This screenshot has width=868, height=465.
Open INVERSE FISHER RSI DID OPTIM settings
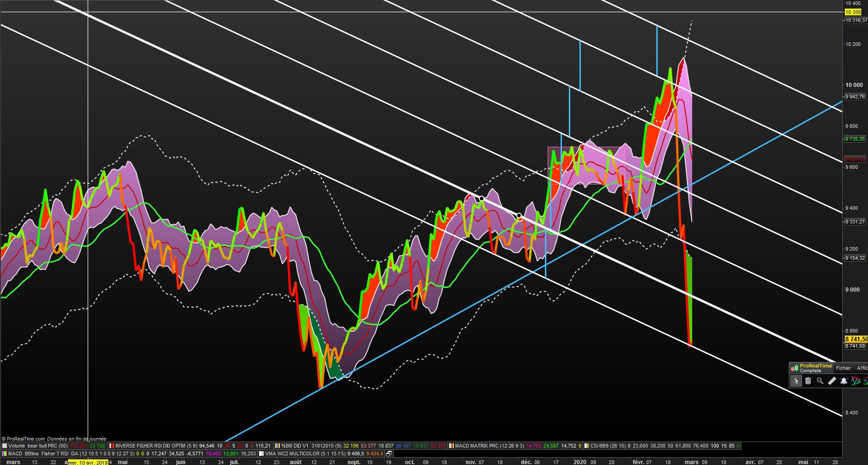coord(156,446)
